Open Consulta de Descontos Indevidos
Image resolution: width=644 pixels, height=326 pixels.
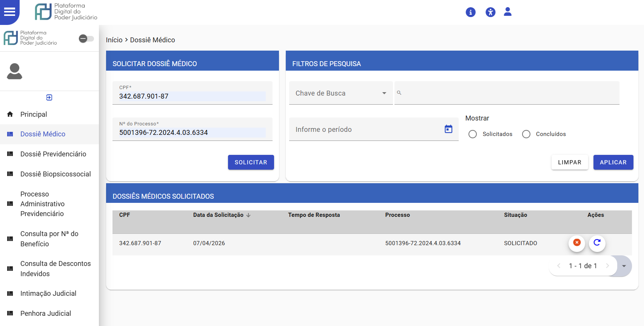click(x=49, y=269)
